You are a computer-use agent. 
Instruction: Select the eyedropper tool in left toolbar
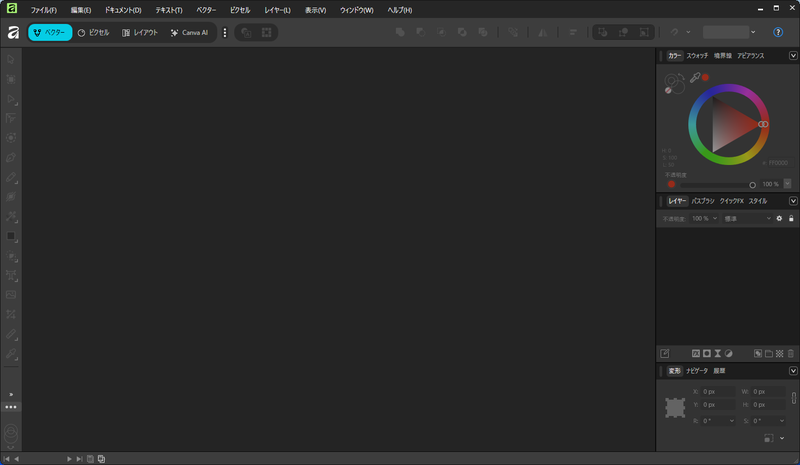11,354
